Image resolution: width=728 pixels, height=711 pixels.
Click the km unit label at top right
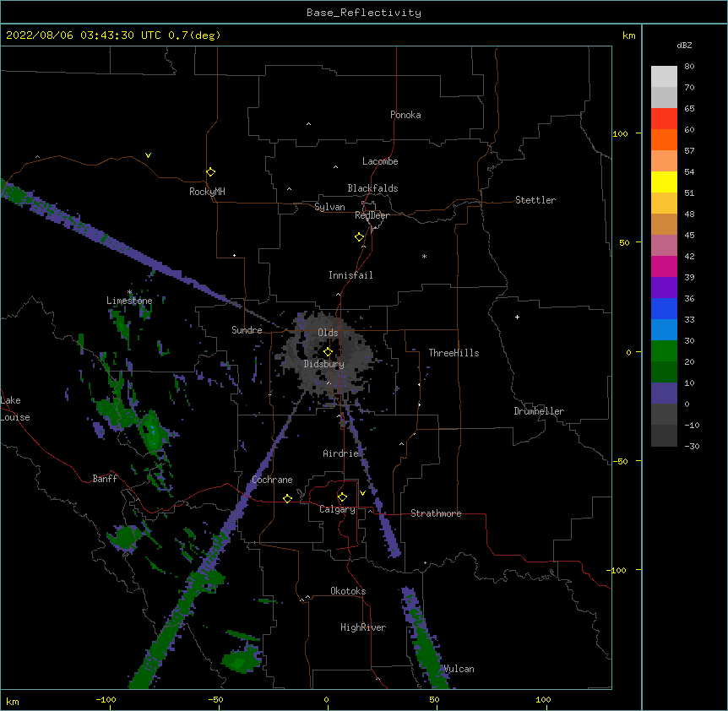pyautogui.click(x=628, y=35)
